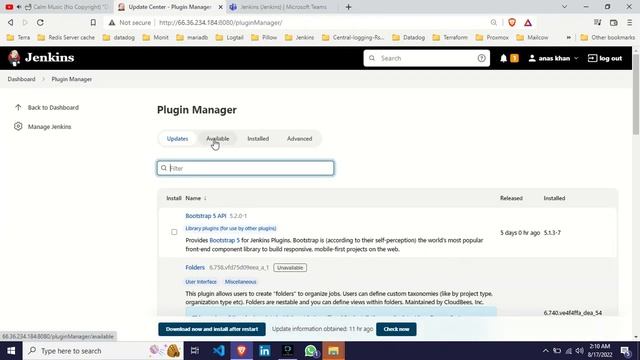Reload the page with the refresh icon
This screenshot has width=640, height=360.
40,22
